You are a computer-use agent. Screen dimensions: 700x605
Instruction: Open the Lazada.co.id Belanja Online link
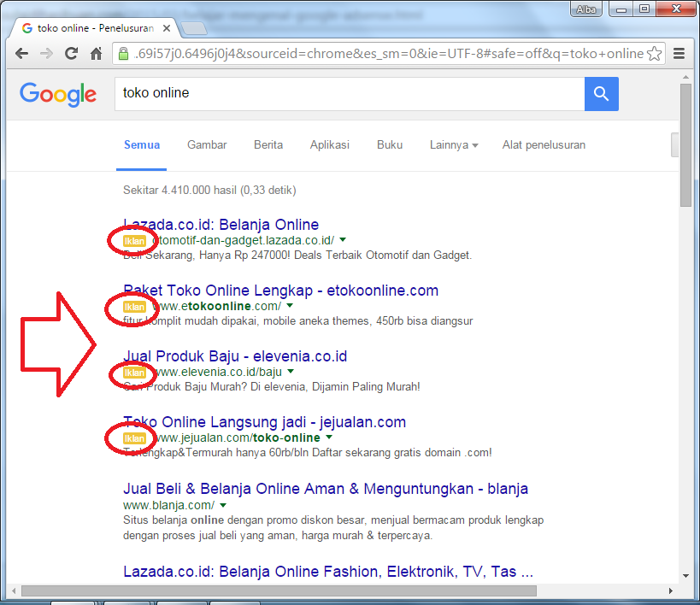[x=220, y=224]
